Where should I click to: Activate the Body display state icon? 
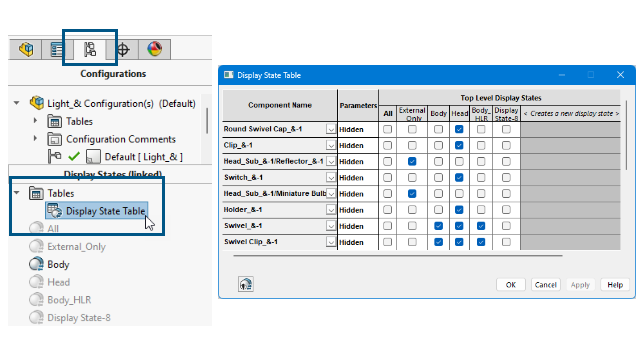[36, 264]
